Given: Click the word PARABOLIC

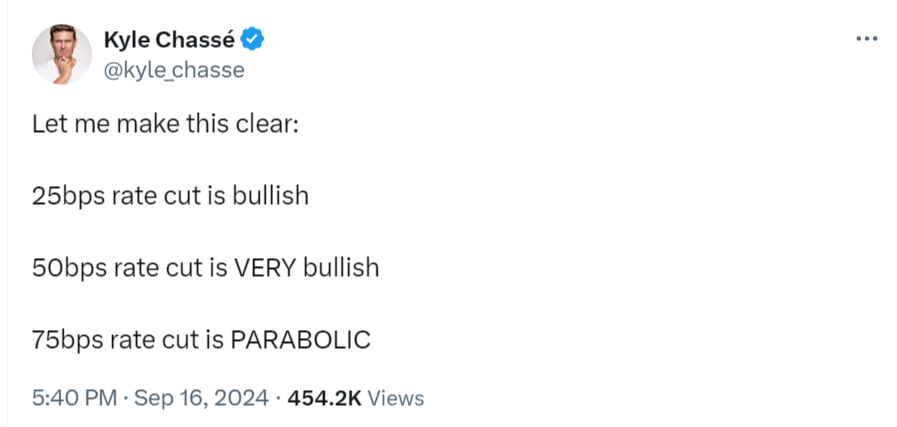Looking at the screenshot, I should (x=300, y=340).
